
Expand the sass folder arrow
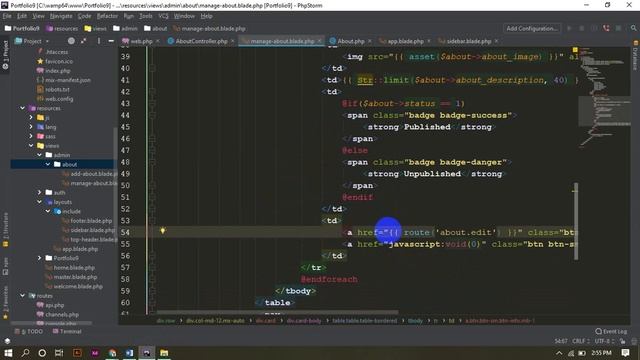[x=31, y=136]
